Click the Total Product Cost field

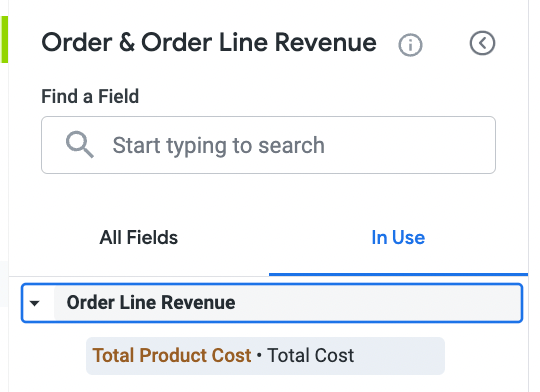[265, 355]
